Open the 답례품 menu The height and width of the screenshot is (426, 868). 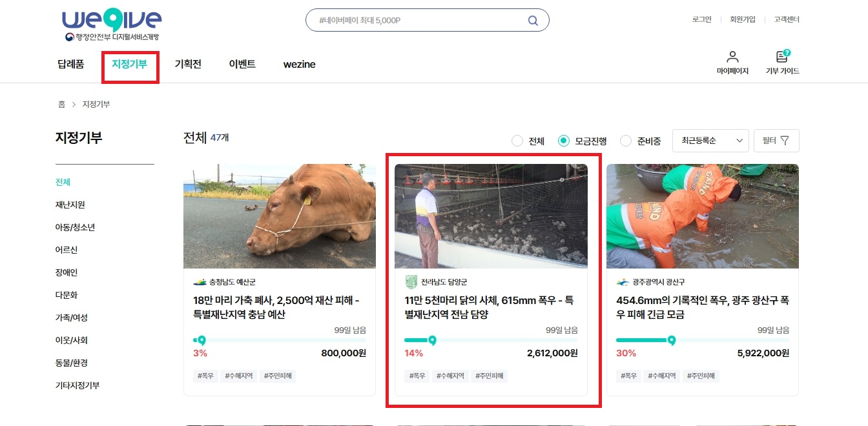(x=71, y=64)
